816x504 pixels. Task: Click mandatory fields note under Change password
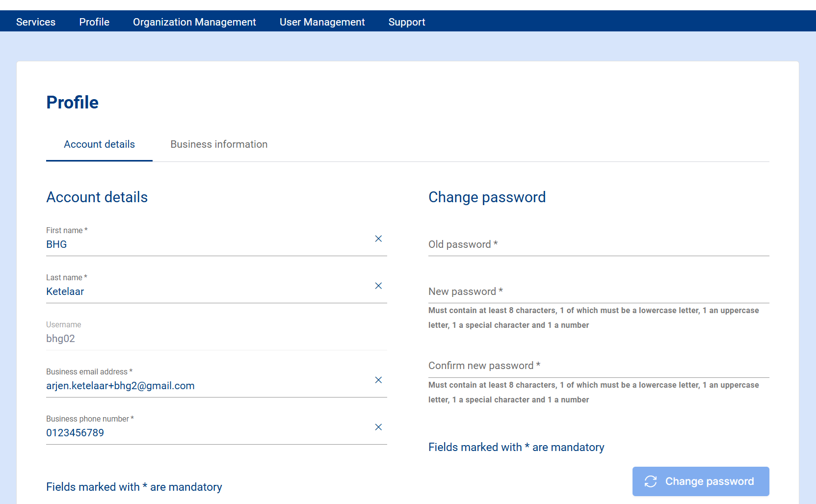click(x=516, y=447)
